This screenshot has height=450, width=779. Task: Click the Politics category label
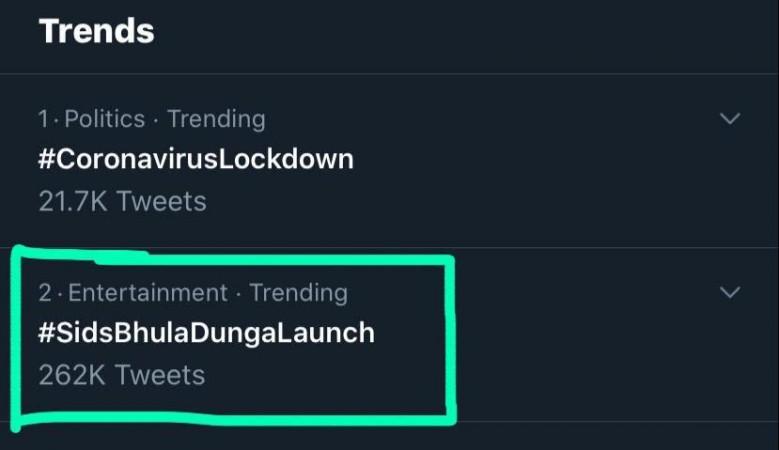(104, 119)
